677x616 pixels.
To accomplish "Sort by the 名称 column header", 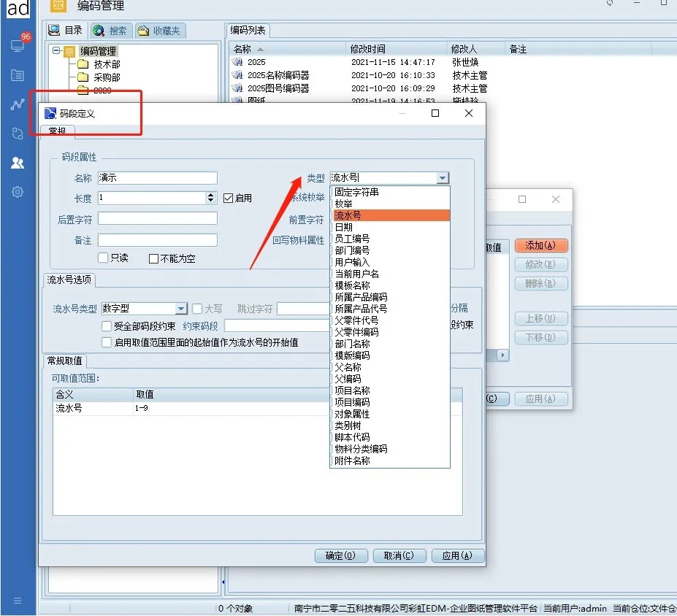I will click(x=288, y=49).
